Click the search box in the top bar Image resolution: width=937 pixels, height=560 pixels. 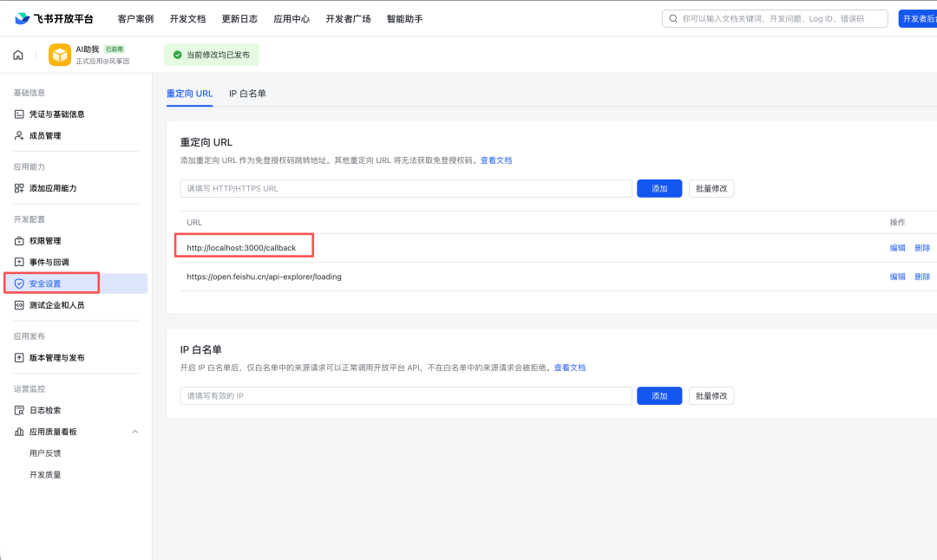pyautogui.click(x=776, y=17)
